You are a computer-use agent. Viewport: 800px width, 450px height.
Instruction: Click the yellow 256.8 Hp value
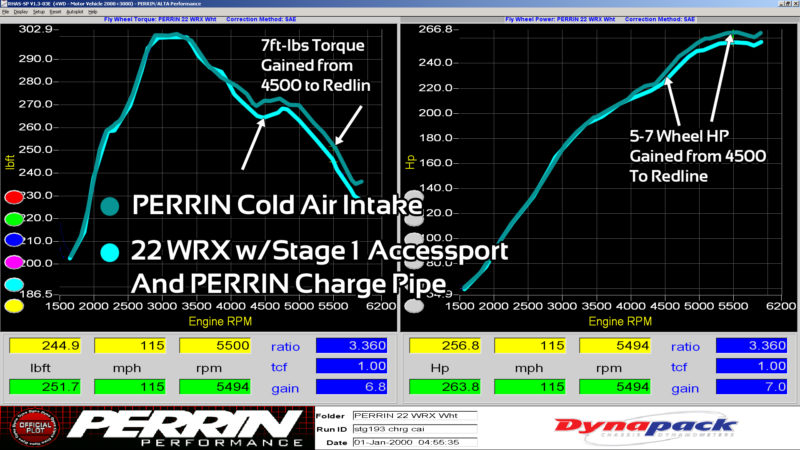pos(445,346)
